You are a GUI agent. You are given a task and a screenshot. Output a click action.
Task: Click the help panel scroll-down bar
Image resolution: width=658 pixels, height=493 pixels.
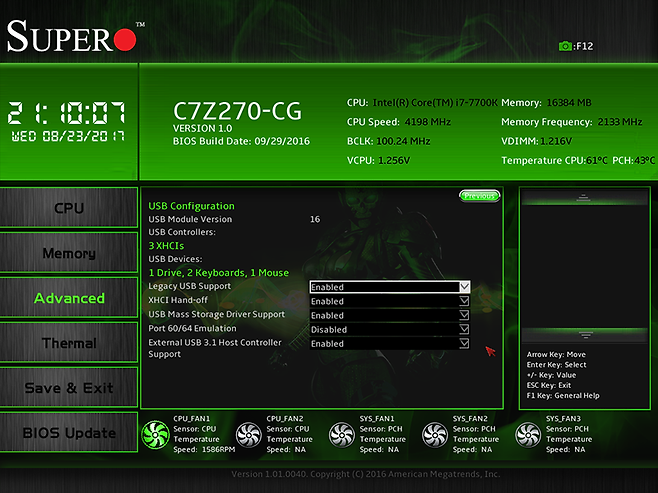pyautogui.click(x=585, y=335)
